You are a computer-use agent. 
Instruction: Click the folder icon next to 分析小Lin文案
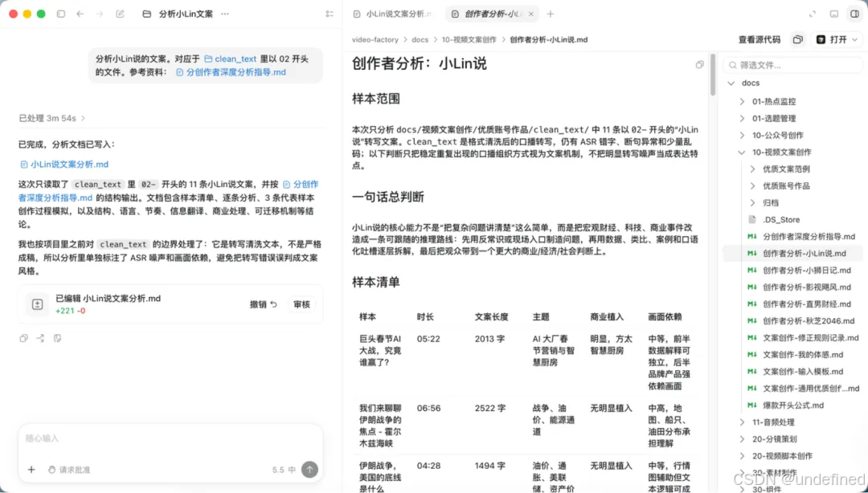tap(147, 14)
